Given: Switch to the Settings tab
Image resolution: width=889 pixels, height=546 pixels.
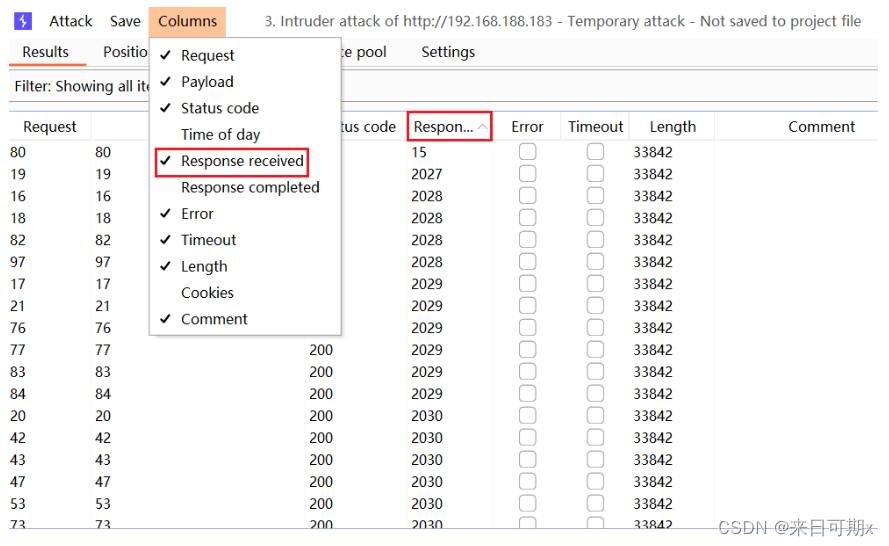Looking at the screenshot, I should pos(448,52).
